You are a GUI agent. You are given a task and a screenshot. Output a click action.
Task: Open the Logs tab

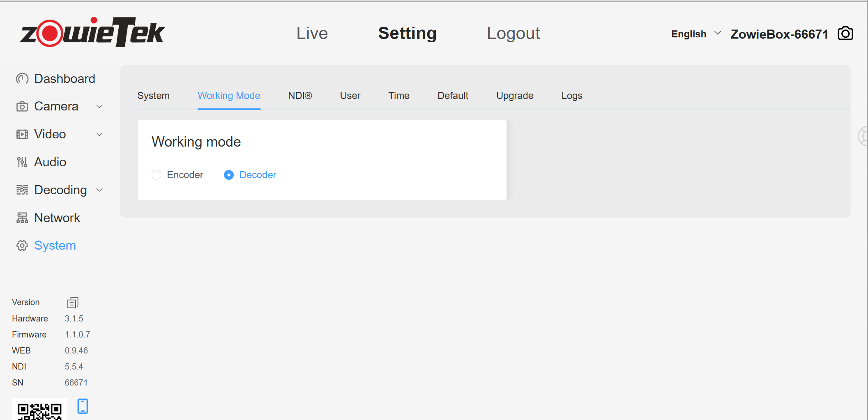click(x=571, y=96)
